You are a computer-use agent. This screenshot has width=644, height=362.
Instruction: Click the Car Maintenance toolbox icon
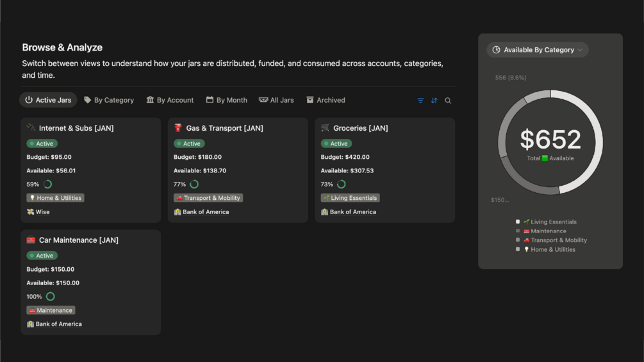[31, 240]
